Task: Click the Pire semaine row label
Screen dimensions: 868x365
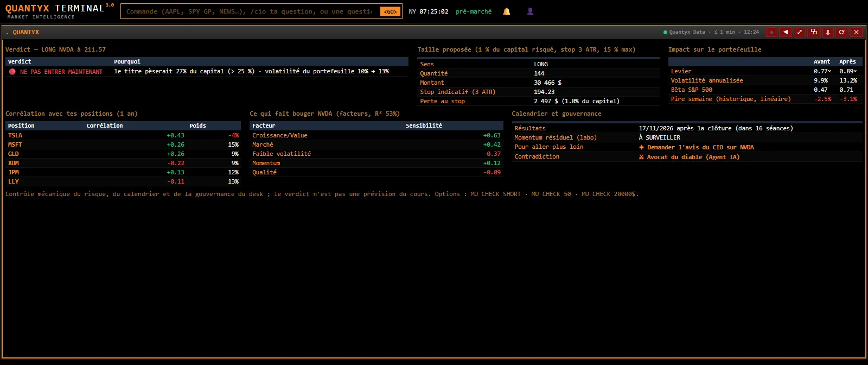Action: coord(731,99)
